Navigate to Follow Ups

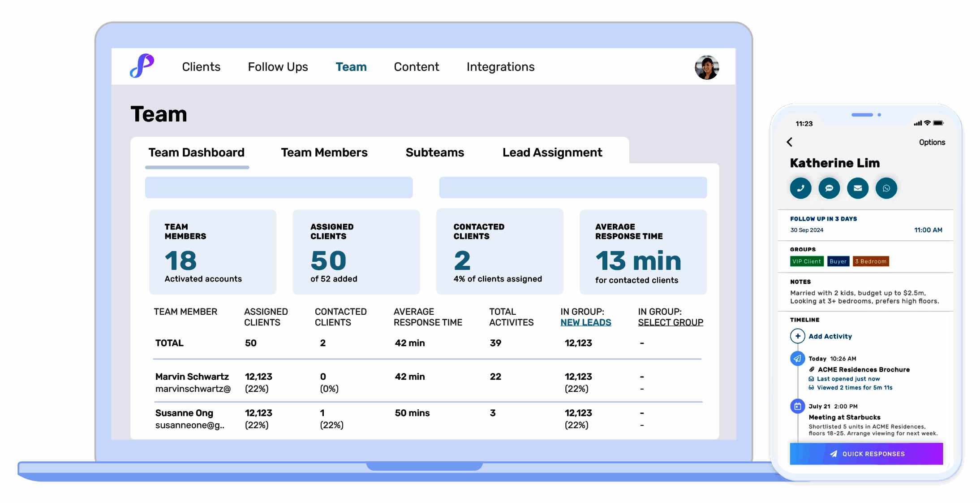tap(278, 66)
